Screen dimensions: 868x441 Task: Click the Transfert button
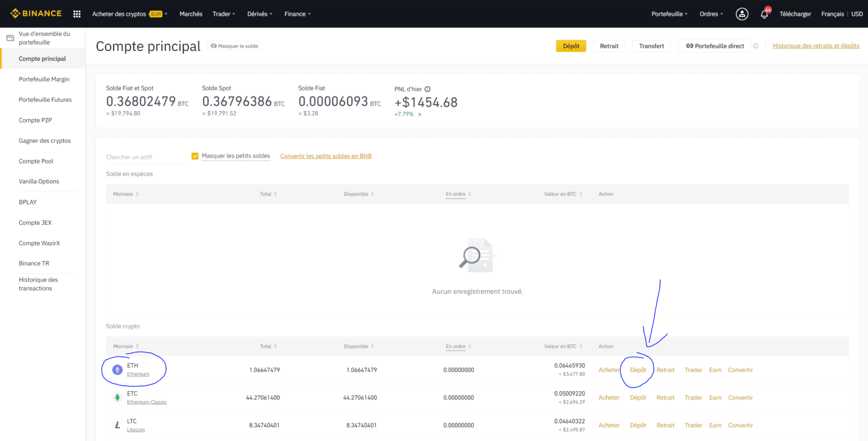[x=652, y=46]
